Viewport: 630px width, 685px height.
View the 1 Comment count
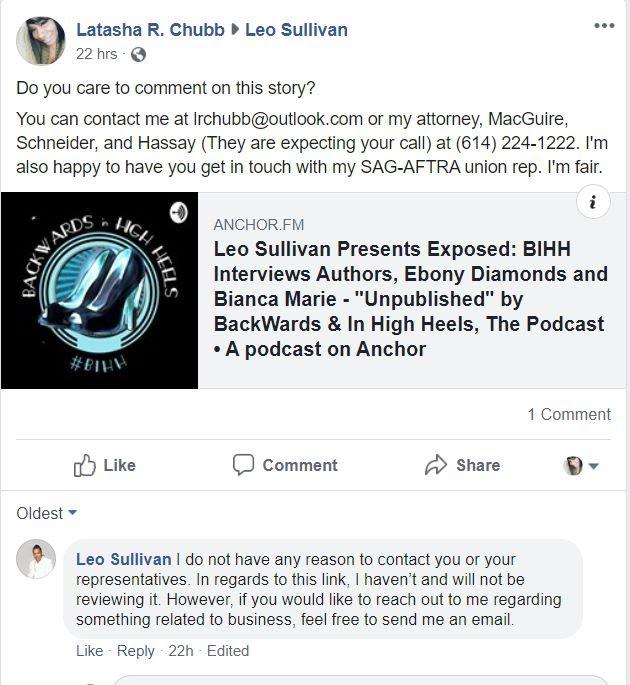click(569, 414)
